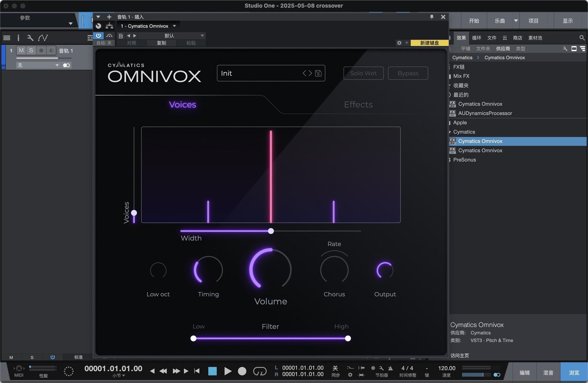The image size is (588, 383).
Task: Open the track list lines icon
Action: coord(7,38)
